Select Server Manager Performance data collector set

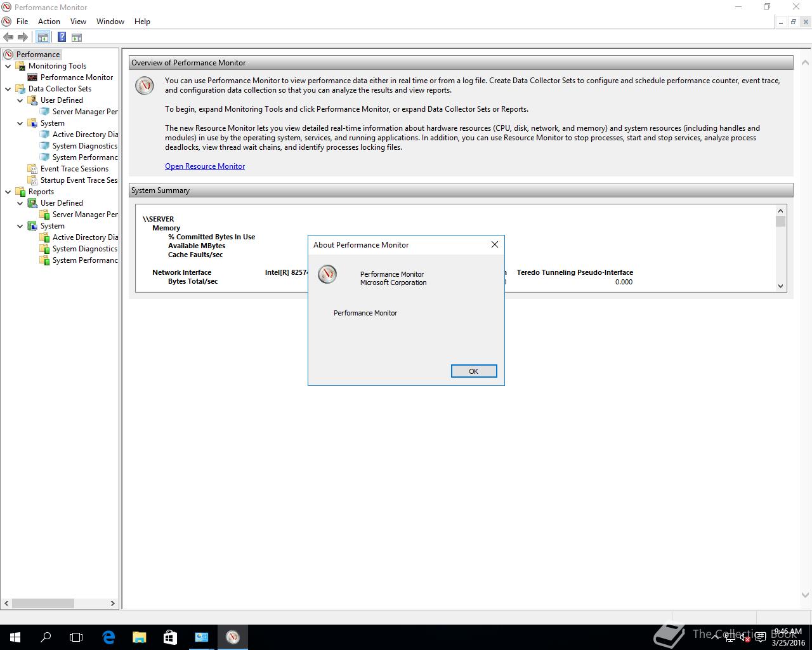click(85, 112)
